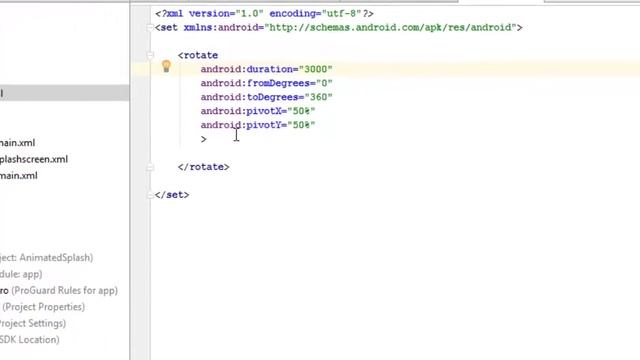Viewport: 640px width, 360px height.
Task: Open the SDK Location file
Action: click(29, 339)
